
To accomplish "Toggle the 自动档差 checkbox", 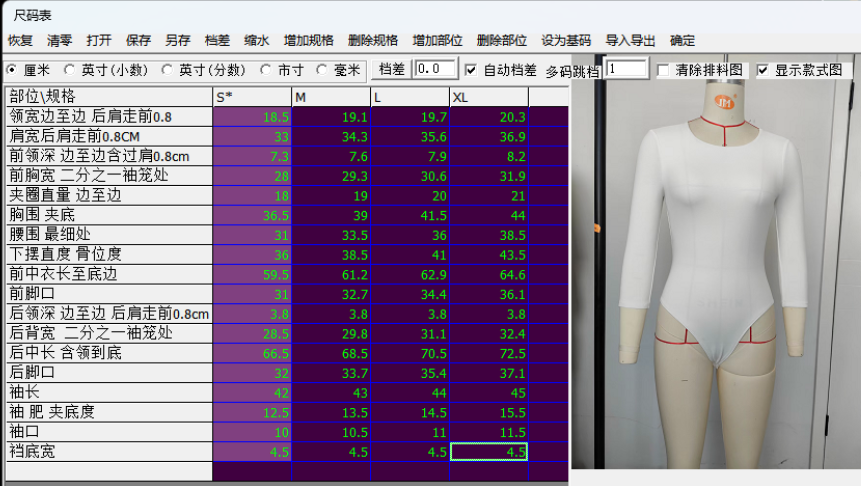I will (x=471, y=70).
